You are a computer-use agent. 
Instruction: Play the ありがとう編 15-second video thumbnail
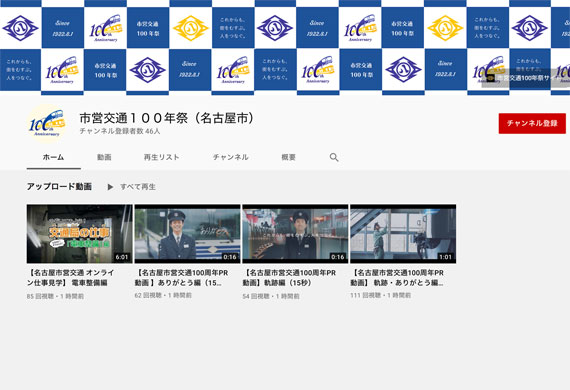point(187,234)
